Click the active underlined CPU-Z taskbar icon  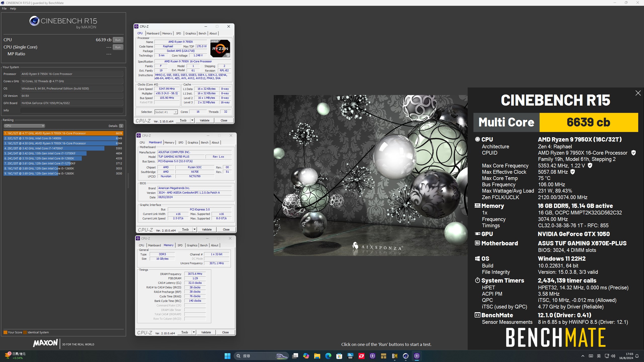(x=417, y=356)
